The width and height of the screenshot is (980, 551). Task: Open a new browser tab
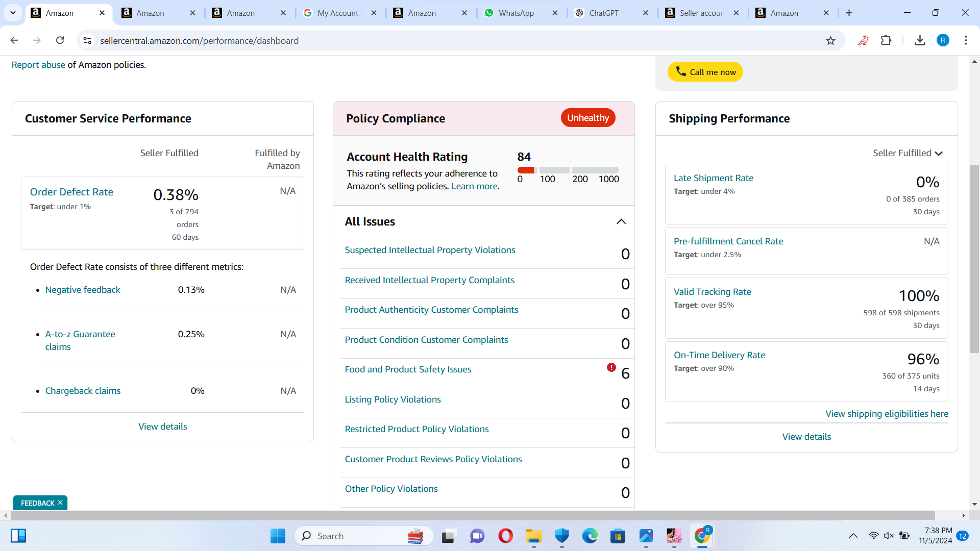click(849, 13)
